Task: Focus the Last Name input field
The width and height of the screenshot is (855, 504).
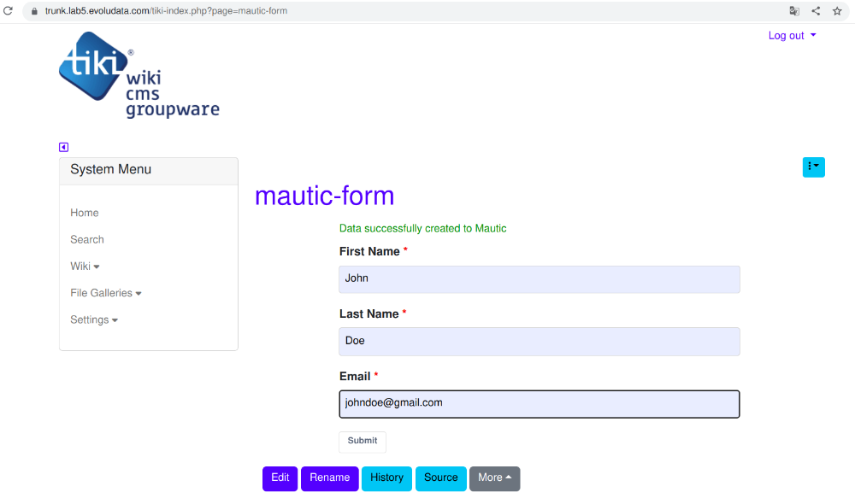Action: point(540,341)
